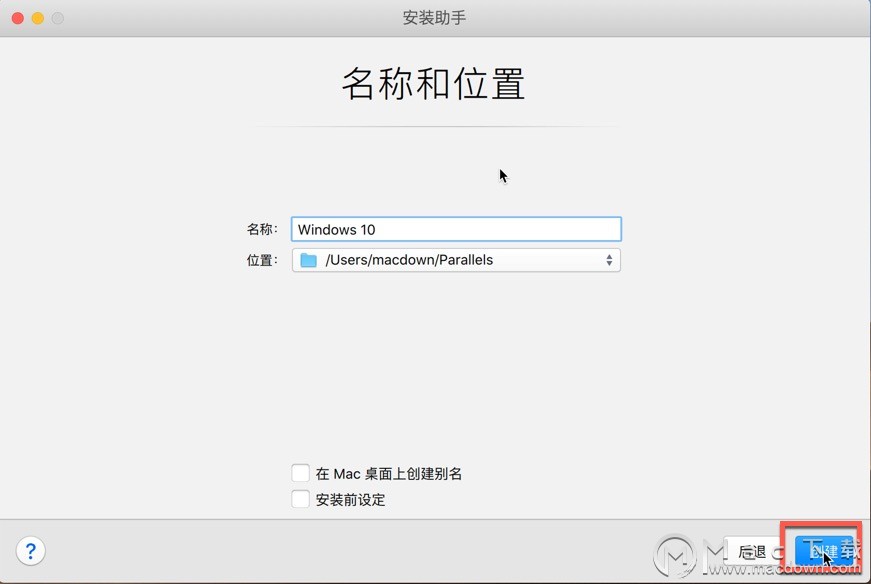Click the 名称: label

[x=262, y=229]
